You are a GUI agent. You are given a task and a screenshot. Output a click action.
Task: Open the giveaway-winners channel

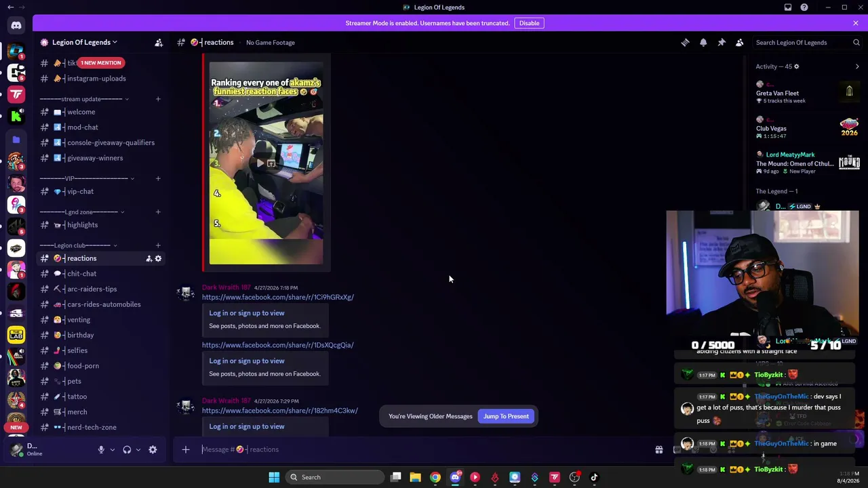101,158
